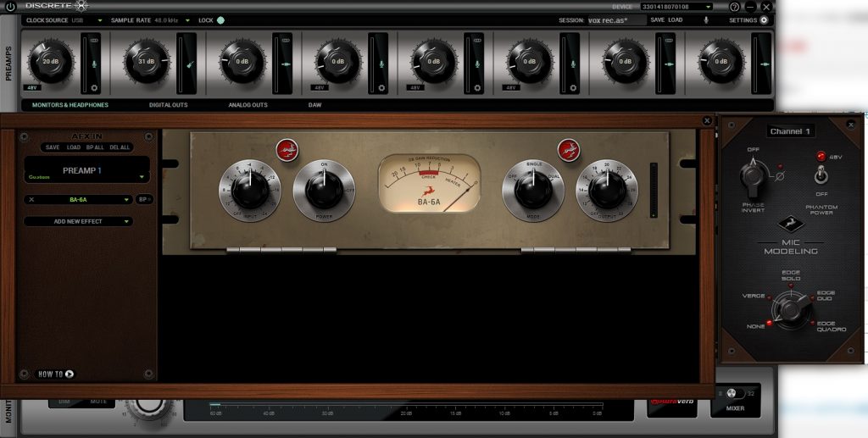Switch to the Analog Outs tab
This screenshot has height=438, width=868.
(248, 105)
